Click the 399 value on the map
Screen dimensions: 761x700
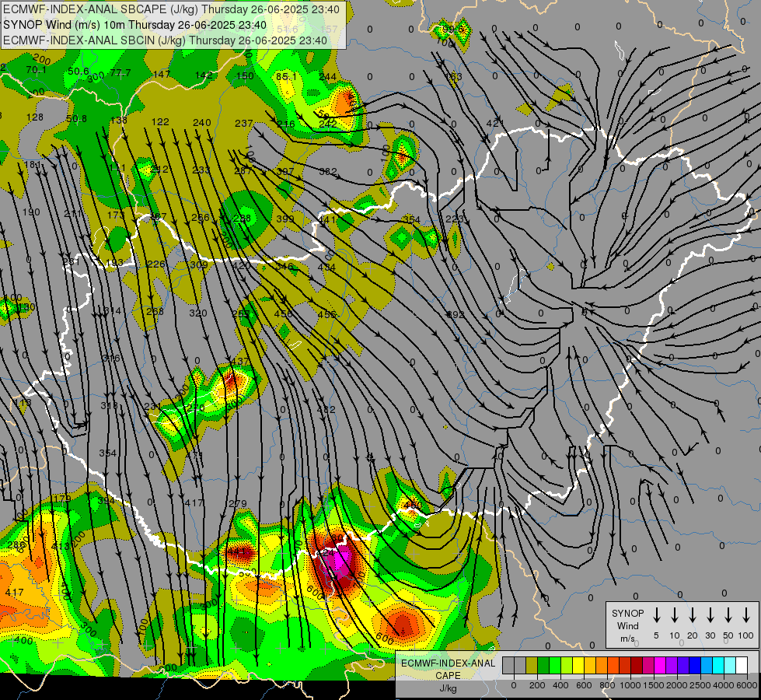(x=285, y=219)
